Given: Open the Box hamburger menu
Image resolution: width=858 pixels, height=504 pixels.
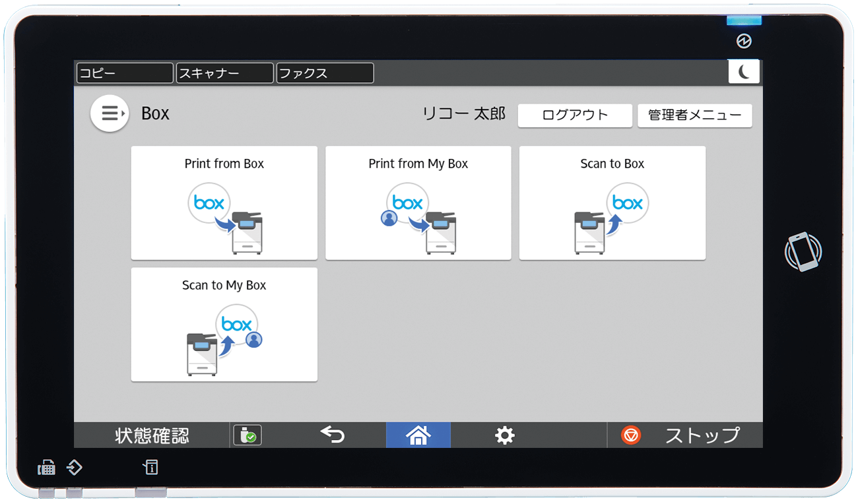Looking at the screenshot, I should click(x=110, y=113).
